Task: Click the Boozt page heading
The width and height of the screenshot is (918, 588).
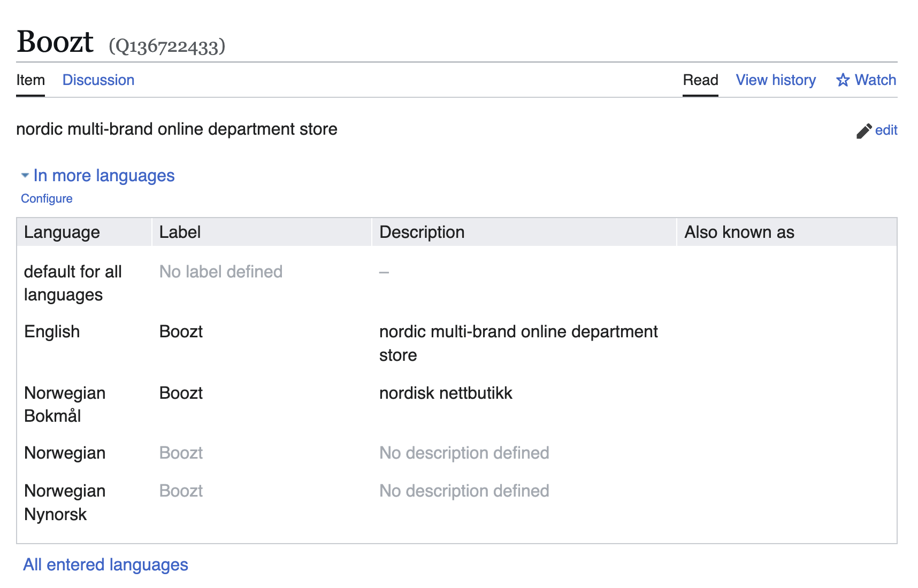Action: tap(55, 42)
